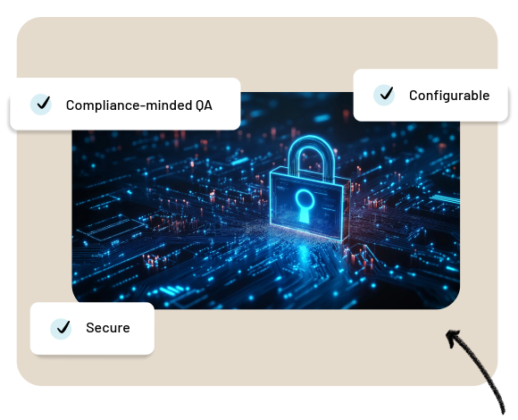518x420 pixels.
Task: Click the glowing padlock in the image
Action: [310, 188]
